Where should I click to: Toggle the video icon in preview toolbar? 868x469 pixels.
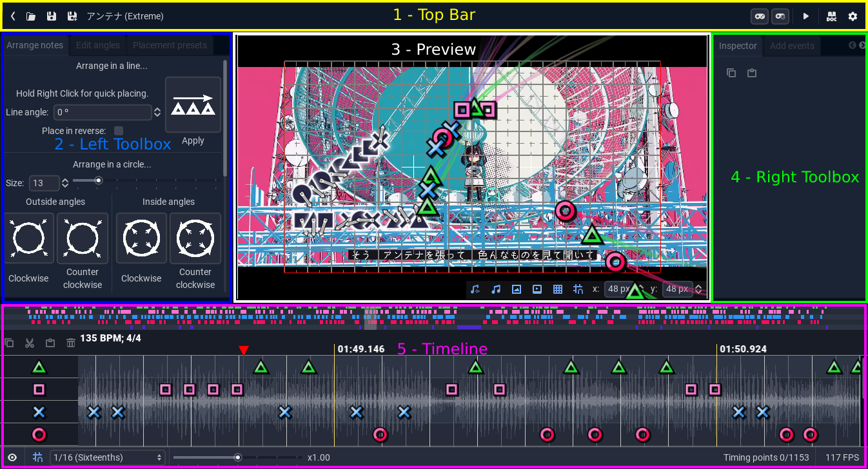(x=537, y=289)
